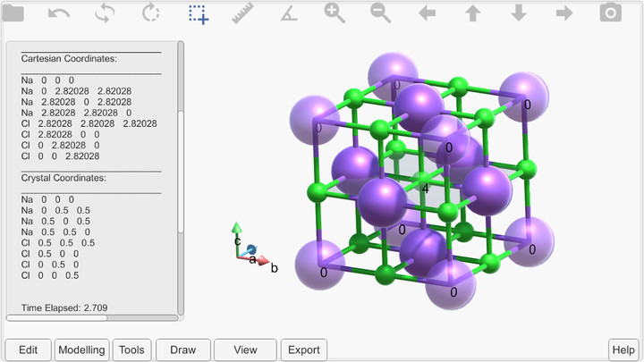Image resolution: width=644 pixels, height=362 pixels.
Task: Click the undo arrow icon
Action: [x=59, y=13]
